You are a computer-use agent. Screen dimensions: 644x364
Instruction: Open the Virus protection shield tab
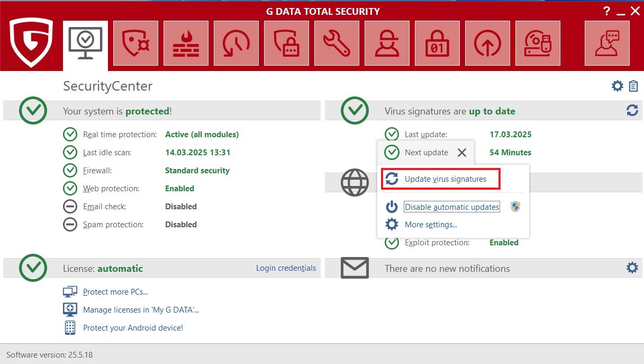tap(136, 43)
